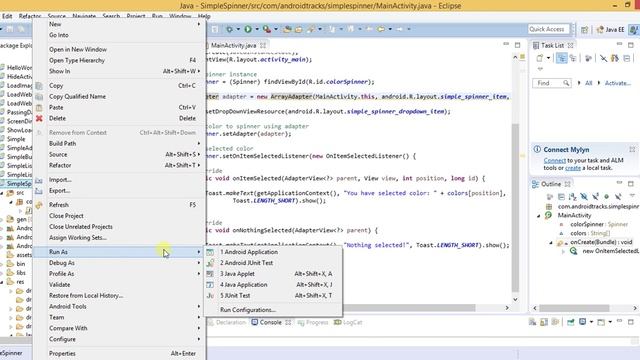Click the Java Application icon in submenu
The image size is (640, 360).
(210, 285)
